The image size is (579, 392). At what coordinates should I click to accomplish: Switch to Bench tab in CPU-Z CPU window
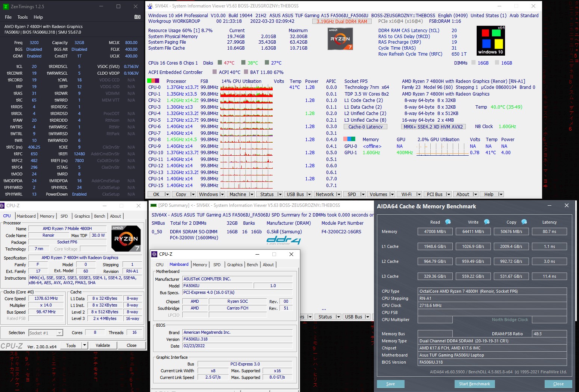coord(100,216)
